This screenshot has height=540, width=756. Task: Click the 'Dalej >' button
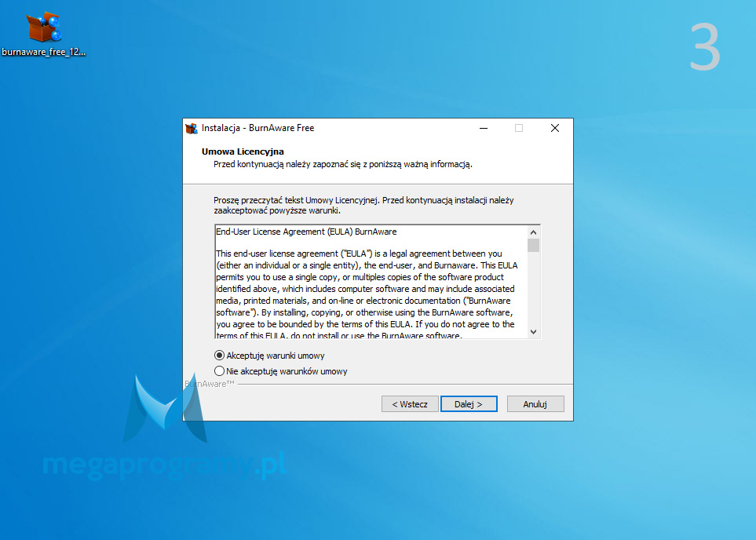pyautogui.click(x=469, y=404)
